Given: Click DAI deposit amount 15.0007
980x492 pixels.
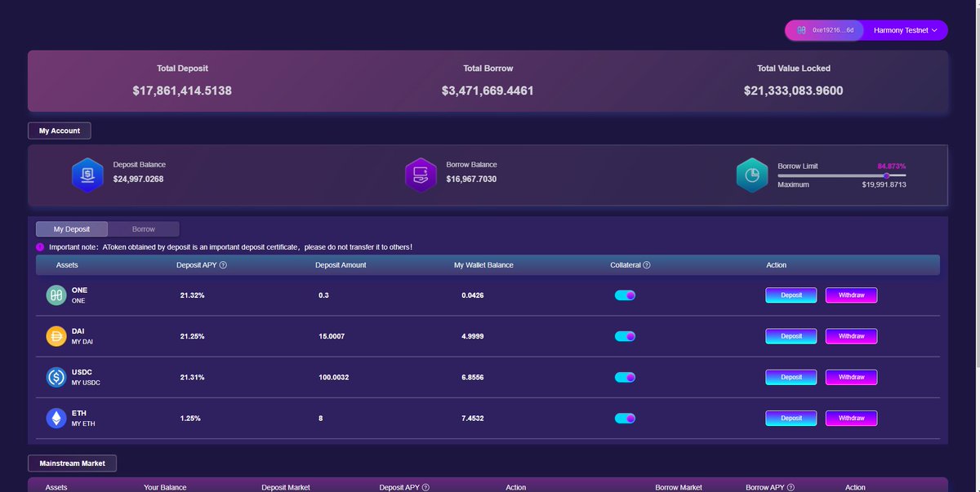Looking at the screenshot, I should coord(332,336).
